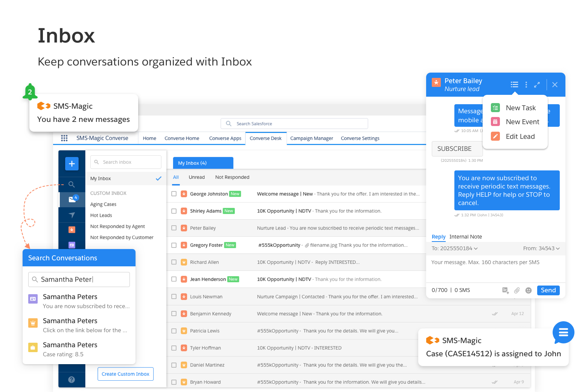Open the search magnifier in the dark sidebar
Image resolution: width=588 pixels, height=392 pixels.
72,184
